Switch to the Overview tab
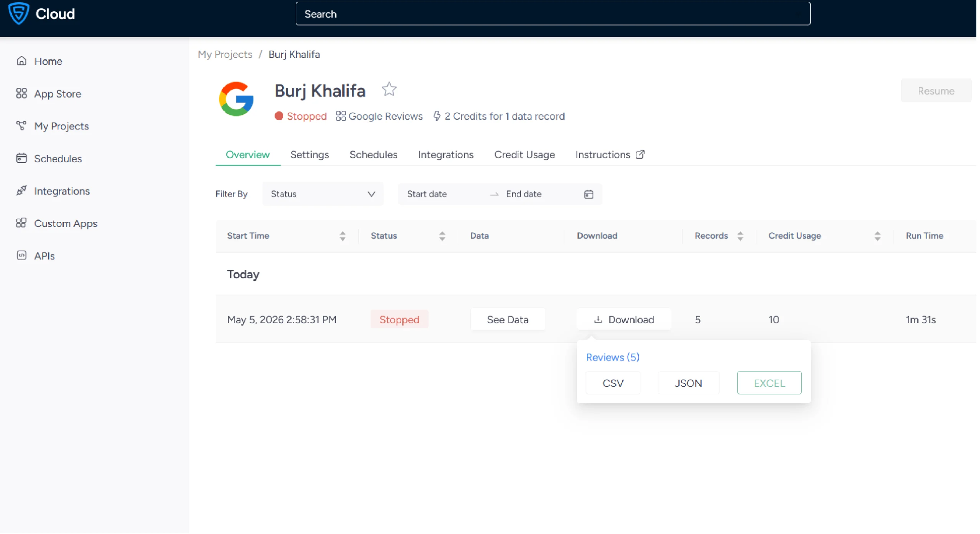980x534 pixels. [247, 154]
